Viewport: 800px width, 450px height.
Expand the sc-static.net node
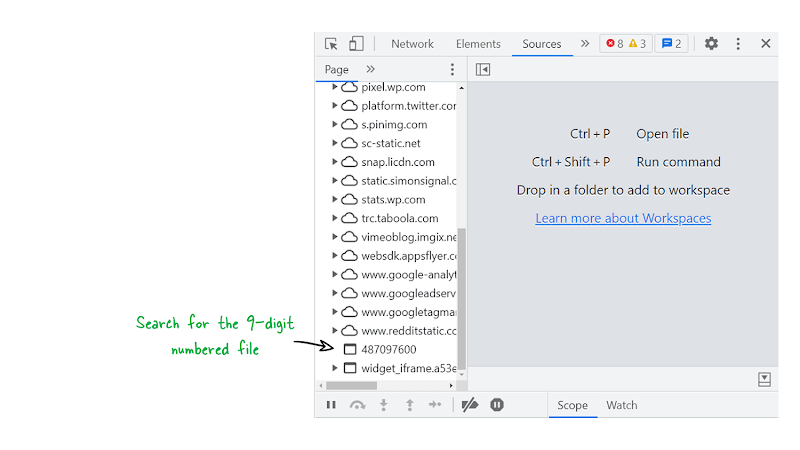pyautogui.click(x=335, y=143)
